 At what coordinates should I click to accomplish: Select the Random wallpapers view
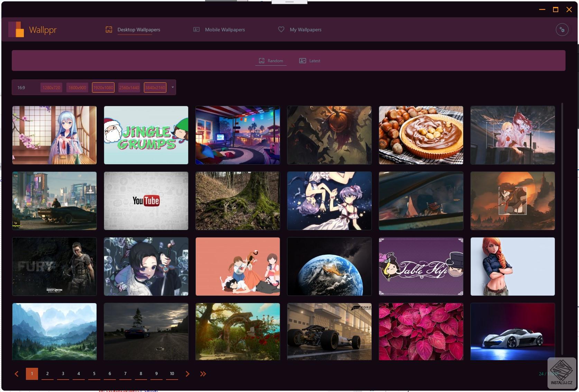coord(271,61)
